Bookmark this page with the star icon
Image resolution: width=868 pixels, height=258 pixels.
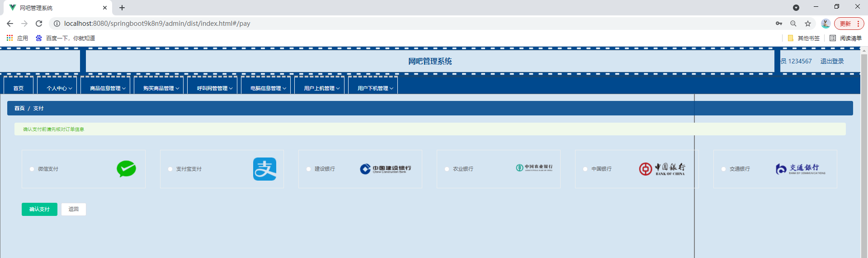(808, 24)
